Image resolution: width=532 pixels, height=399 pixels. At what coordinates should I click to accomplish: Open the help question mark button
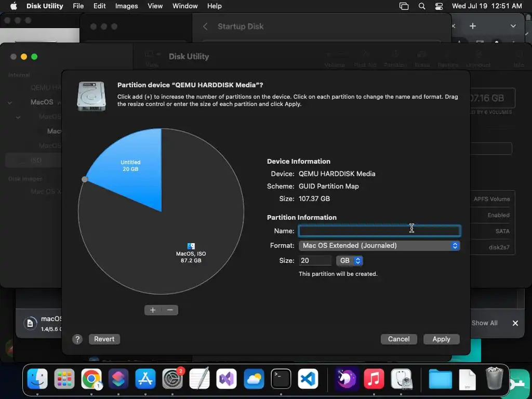(77, 339)
